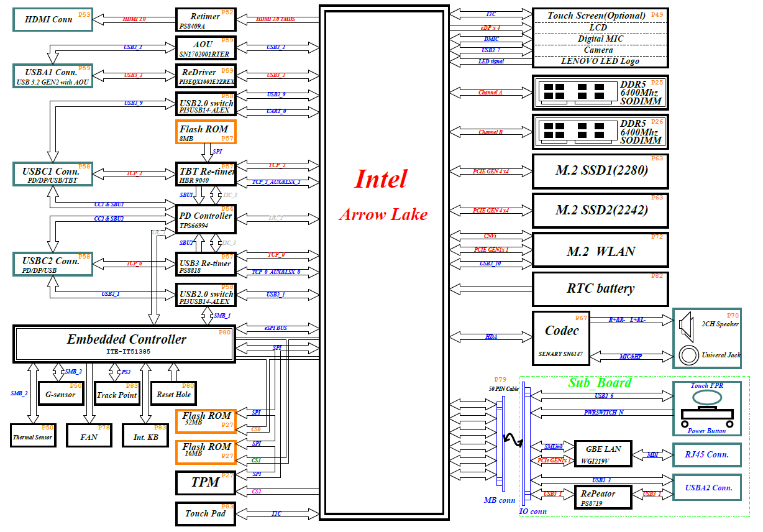
Task: Click the IO conn connector bar
Action: 526,445
